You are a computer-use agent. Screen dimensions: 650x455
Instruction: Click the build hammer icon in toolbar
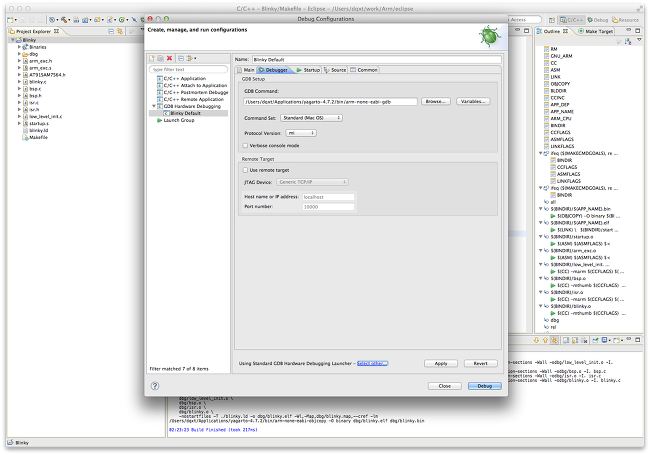(x=65, y=19)
